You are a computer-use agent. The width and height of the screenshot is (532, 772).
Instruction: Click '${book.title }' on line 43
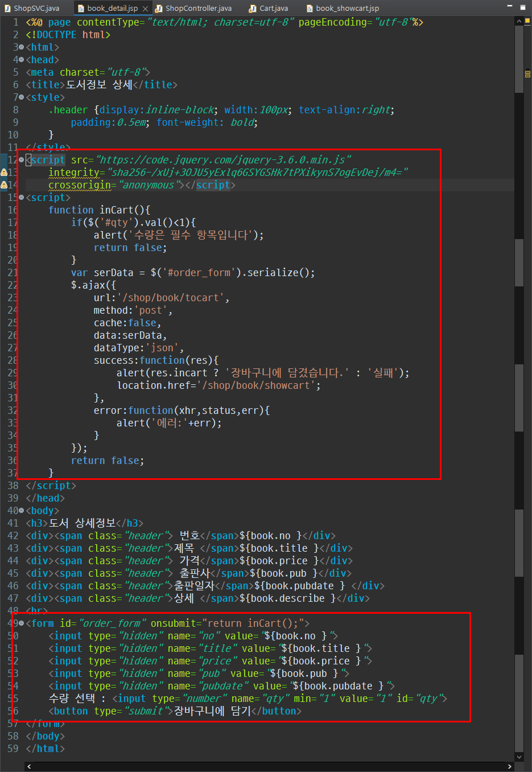pos(279,548)
